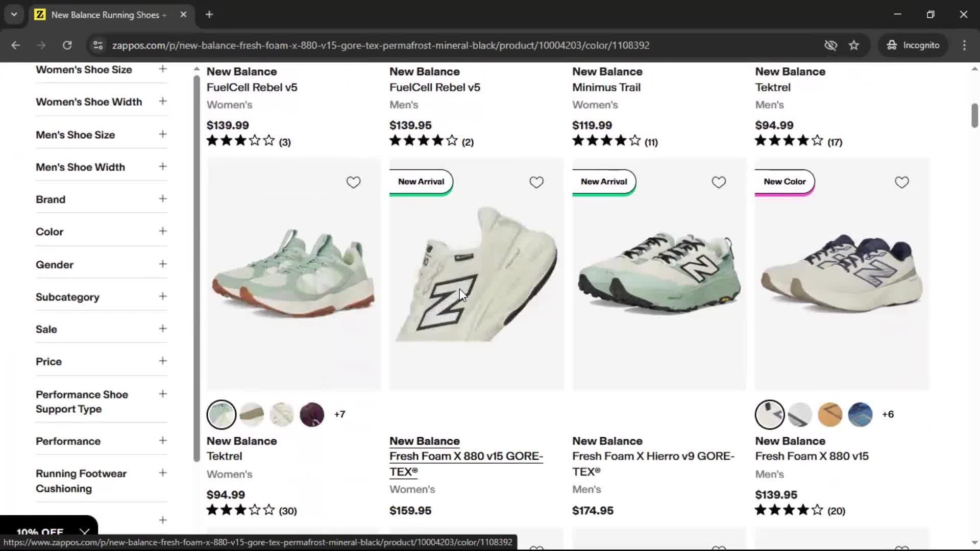Favorite the women's Tektrel shoe with heart icon

353,182
